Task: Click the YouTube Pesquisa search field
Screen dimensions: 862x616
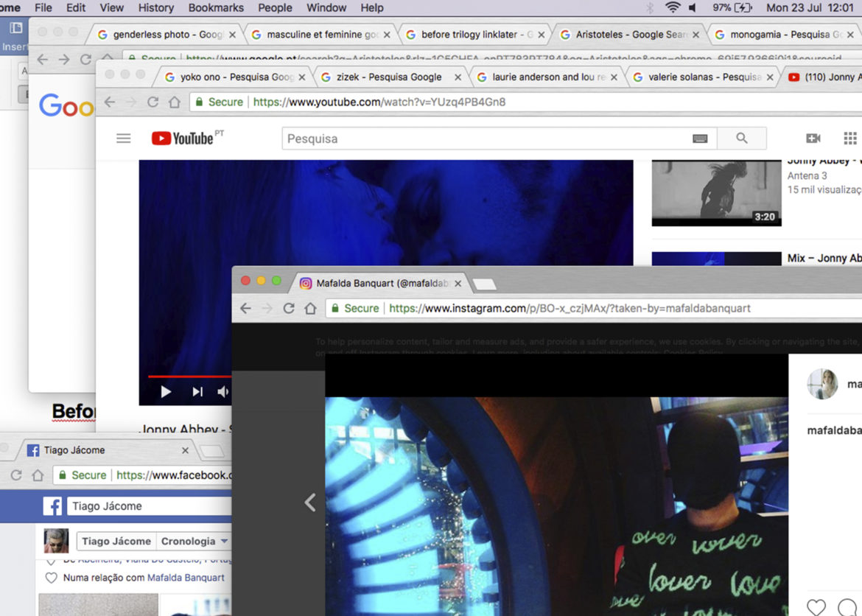Action: click(x=486, y=139)
